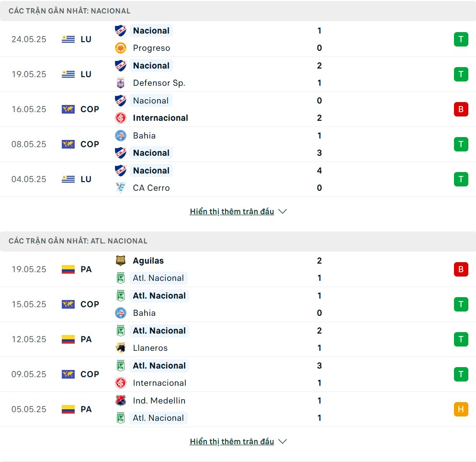Open the Atl. Nacional vs Bahia match row
Screen dimensions: 476x462
238,304
